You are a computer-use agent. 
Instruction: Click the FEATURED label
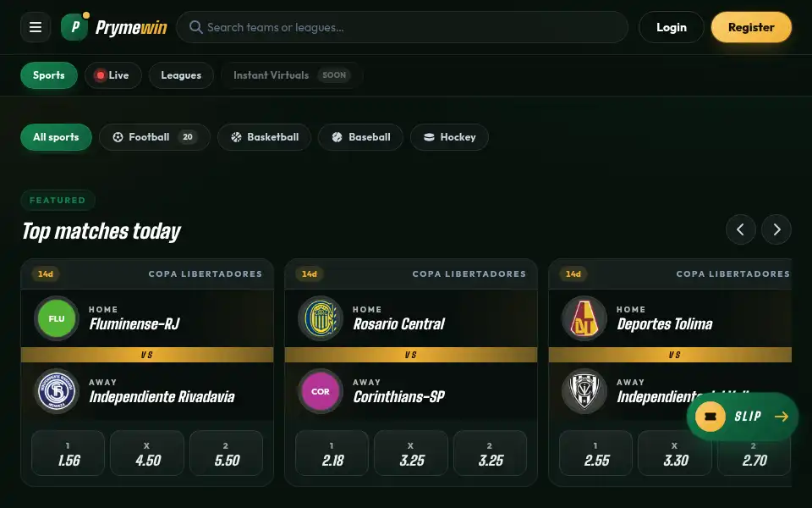58,200
